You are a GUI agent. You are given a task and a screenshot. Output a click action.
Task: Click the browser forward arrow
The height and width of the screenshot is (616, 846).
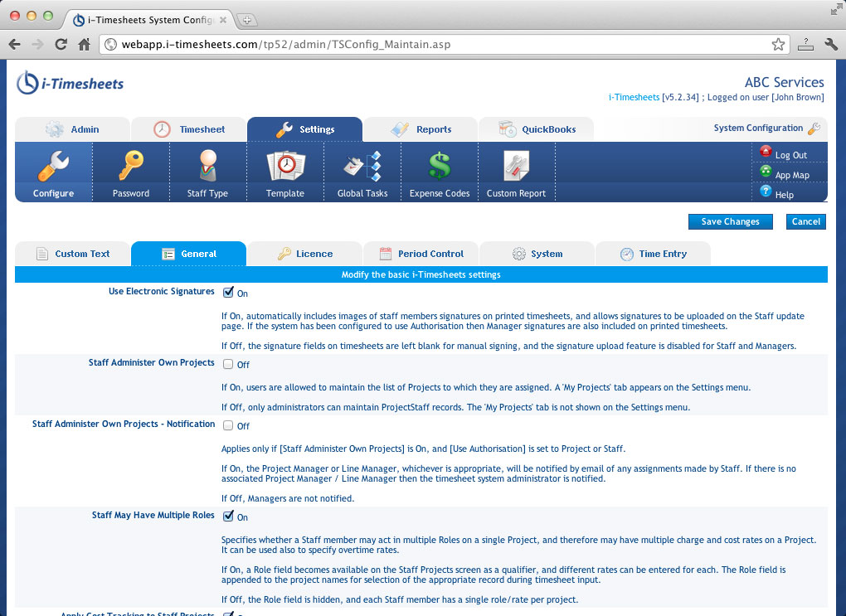pyautogui.click(x=37, y=44)
